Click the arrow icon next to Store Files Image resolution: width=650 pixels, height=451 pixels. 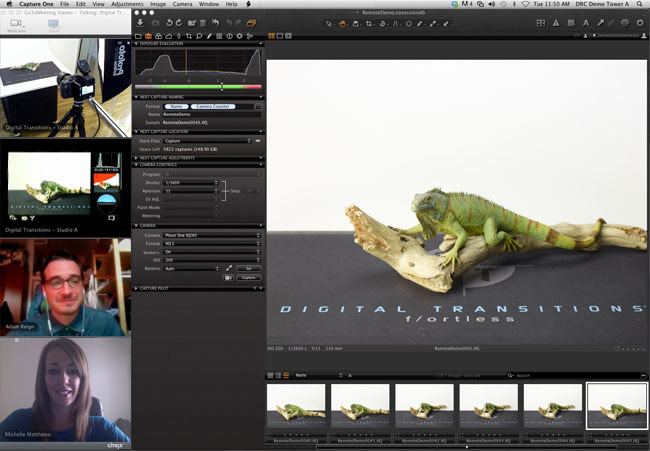(258, 141)
